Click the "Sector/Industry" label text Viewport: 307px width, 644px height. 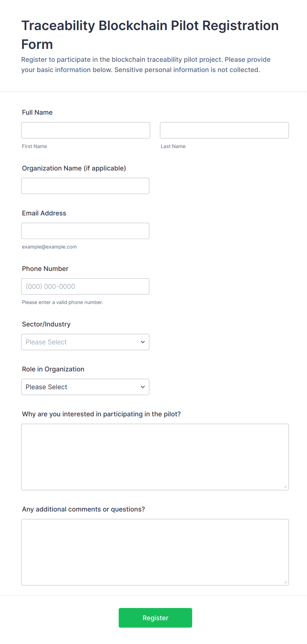[x=46, y=324]
